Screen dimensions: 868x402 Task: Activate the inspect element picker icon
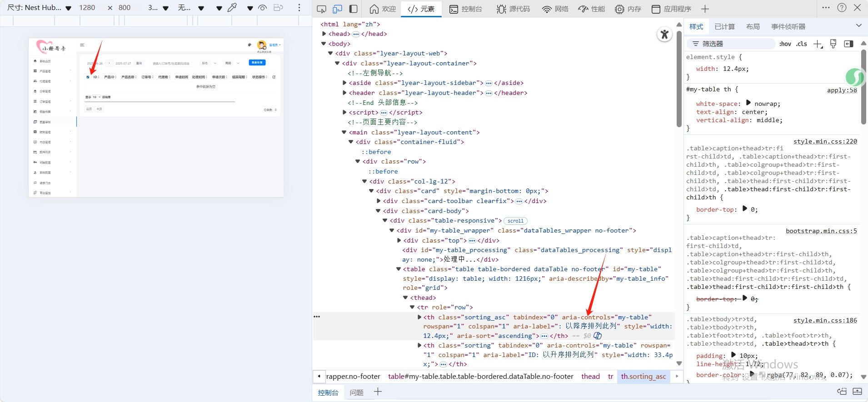click(x=321, y=9)
